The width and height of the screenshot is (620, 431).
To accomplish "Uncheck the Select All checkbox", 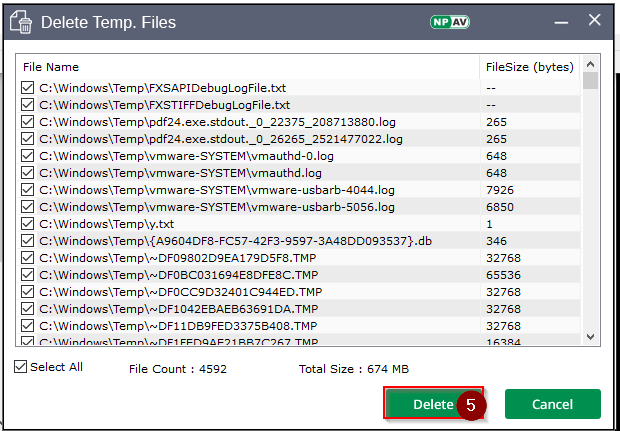I will tap(21, 367).
